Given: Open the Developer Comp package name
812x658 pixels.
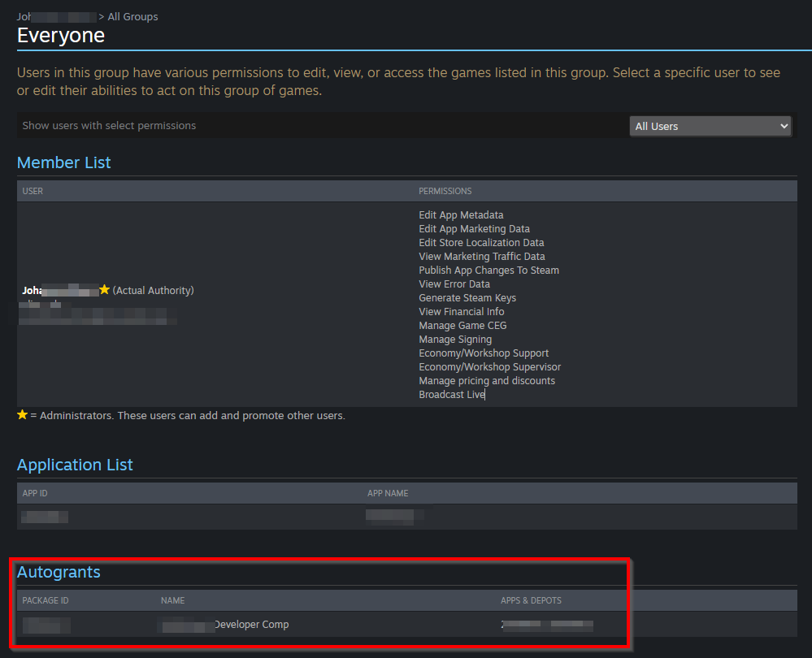Looking at the screenshot, I should point(225,625).
